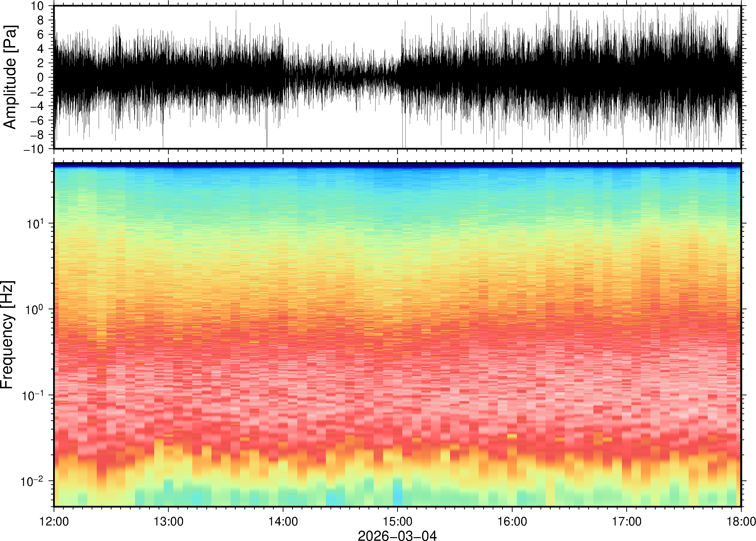Click the 2026-03-04 date label
Image resolution: width=756 pixels, height=541 pixels.
[x=397, y=535]
